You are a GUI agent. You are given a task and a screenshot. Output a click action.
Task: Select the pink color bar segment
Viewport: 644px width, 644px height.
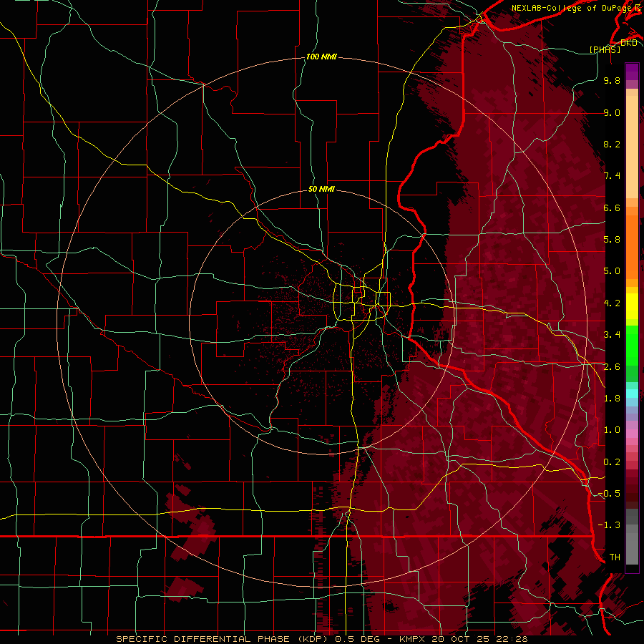coord(632,434)
